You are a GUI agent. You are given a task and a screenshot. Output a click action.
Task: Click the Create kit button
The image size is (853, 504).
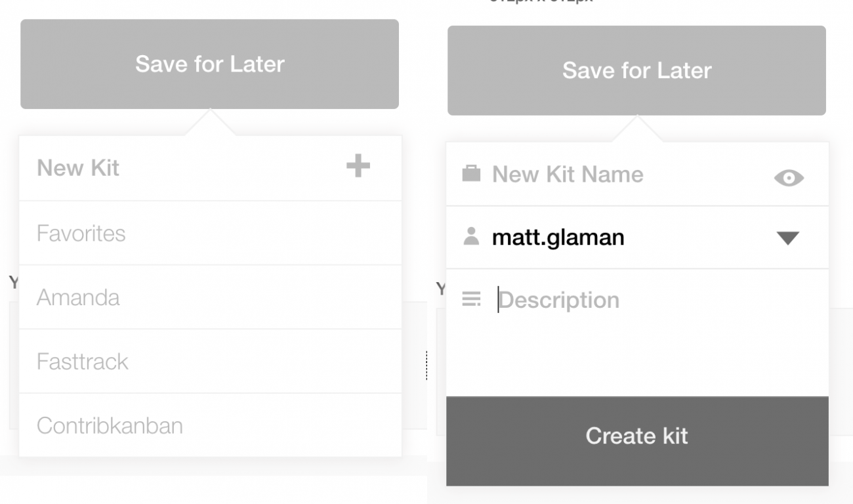(x=637, y=436)
